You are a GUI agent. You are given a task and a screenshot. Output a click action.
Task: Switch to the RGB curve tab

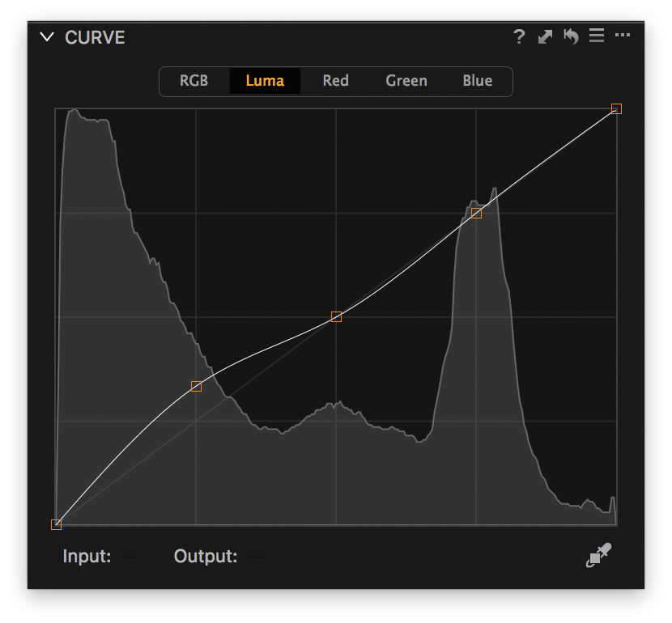click(194, 81)
